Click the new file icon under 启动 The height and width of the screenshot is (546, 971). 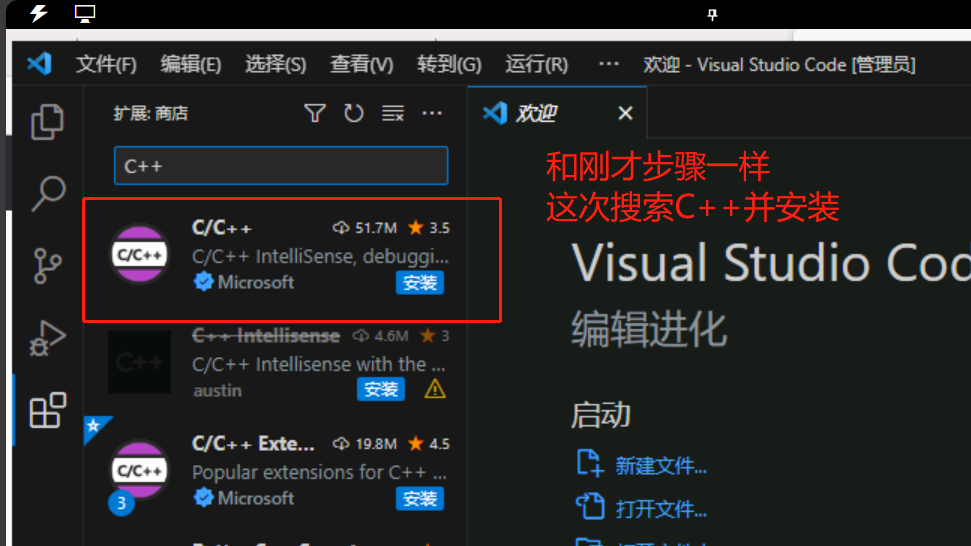pyautogui.click(x=590, y=464)
